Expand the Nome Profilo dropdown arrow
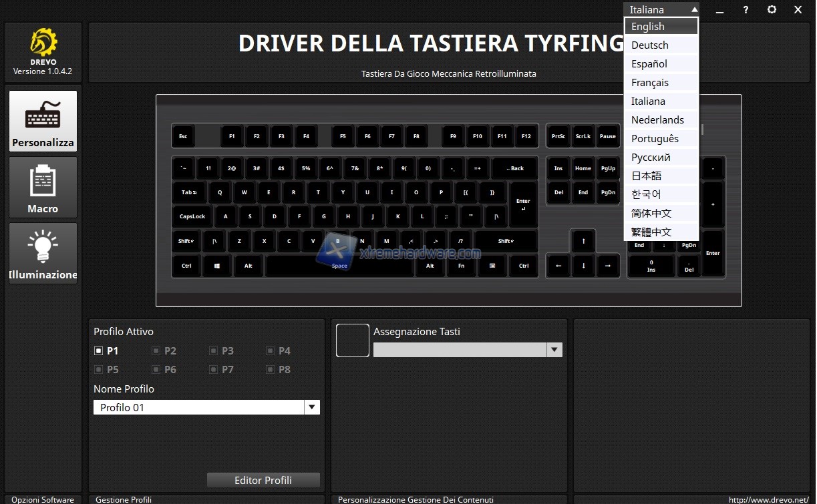This screenshot has height=504, width=817. (312, 407)
